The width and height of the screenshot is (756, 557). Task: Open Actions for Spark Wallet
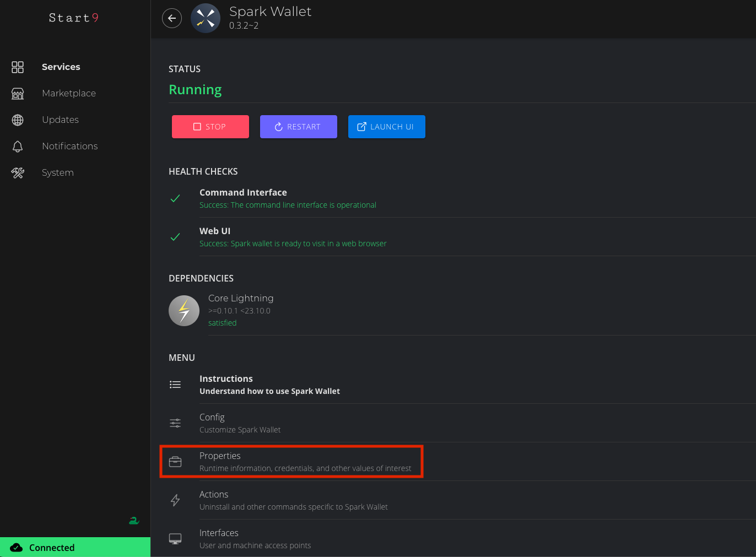point(293,500)
